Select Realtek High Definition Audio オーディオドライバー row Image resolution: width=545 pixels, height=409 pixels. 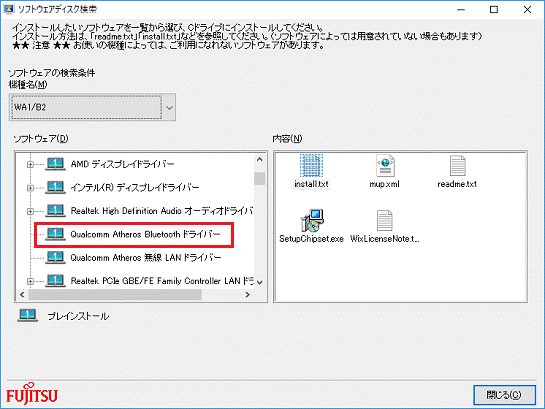(162, 211)
